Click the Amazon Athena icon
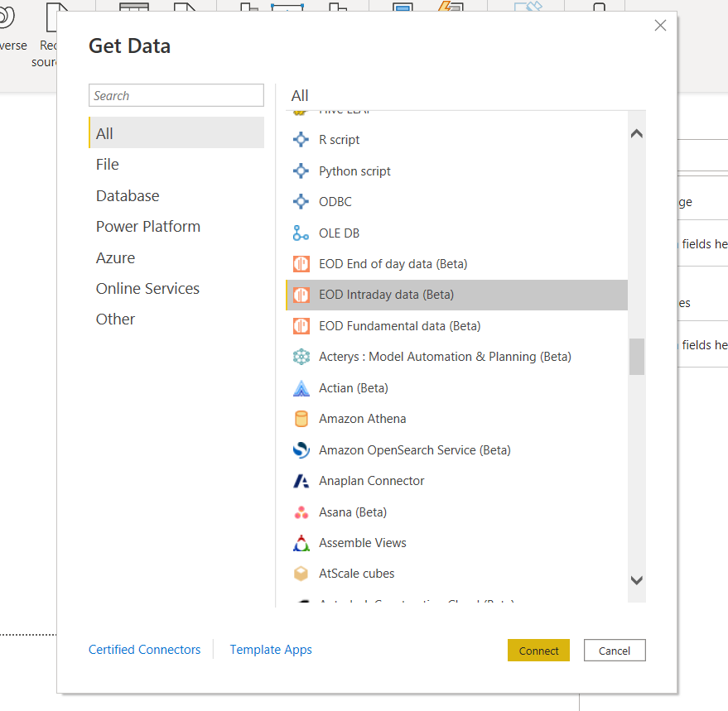Screen dimensions: 728x711 [x=301, y=419]
